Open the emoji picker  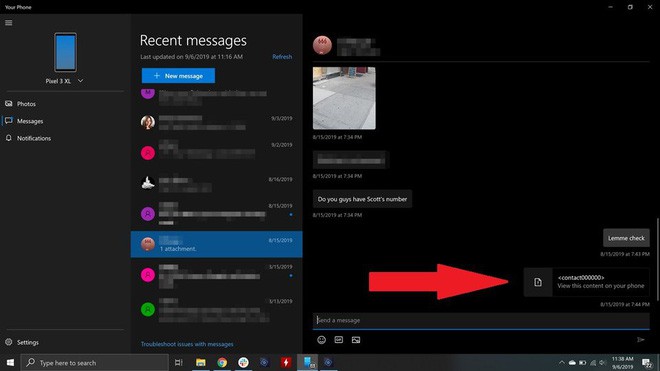321,340
